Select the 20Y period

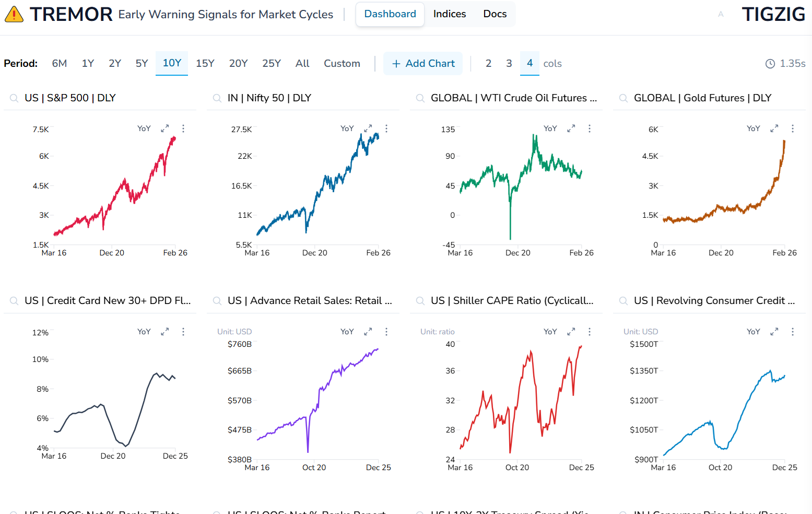(239, 64)
